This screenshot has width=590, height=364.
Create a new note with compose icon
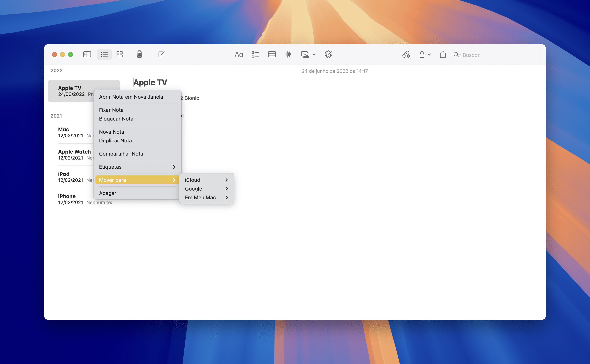[x=162, y=55]
